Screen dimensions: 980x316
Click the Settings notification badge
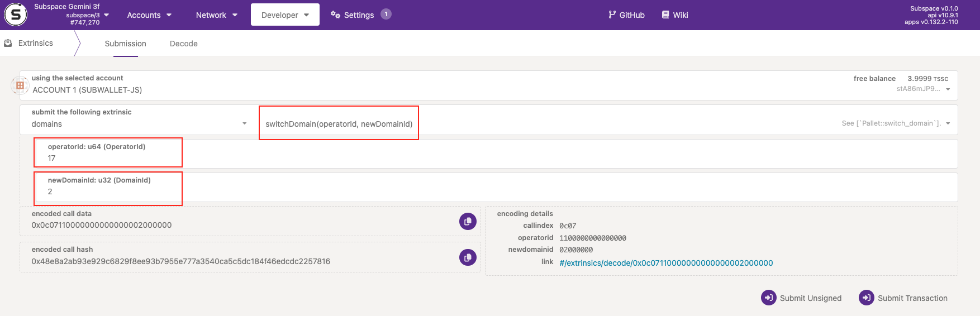click(386, 14)
